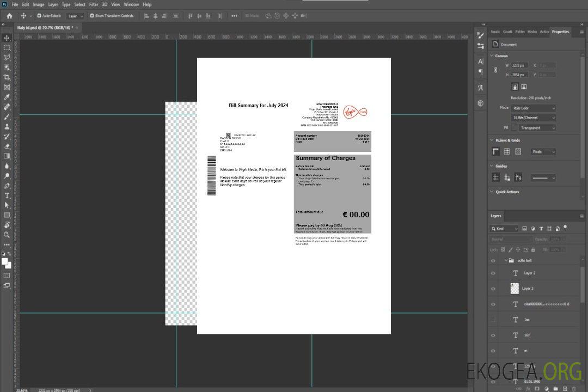Screen dimensions: 588x392
Task: Open the Character panel icon
Action: click(x=481, y=61)
